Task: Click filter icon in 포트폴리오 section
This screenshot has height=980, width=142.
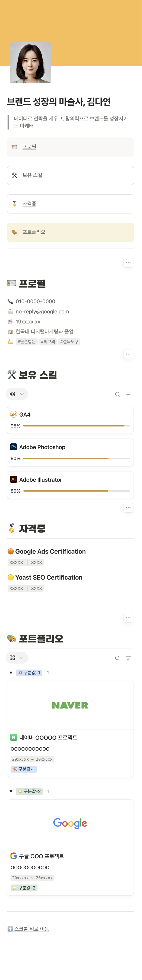Action: pyautogui.click(x=128, y=658)
